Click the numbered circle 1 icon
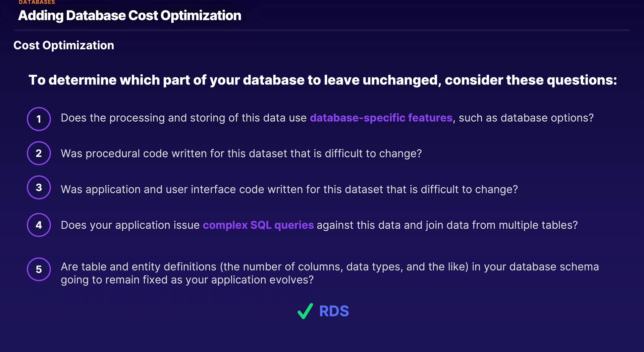 pyautogui.click(x=39, y=119)
